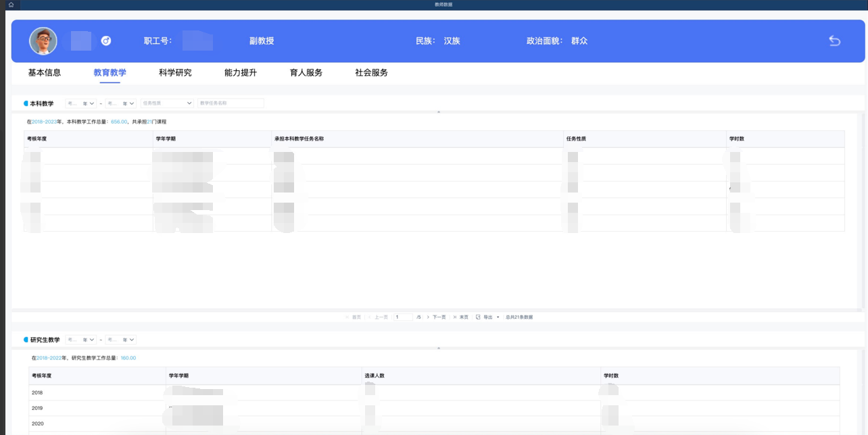
Task: Click the teacher avatar picture
Action: [x=43, y=41]
